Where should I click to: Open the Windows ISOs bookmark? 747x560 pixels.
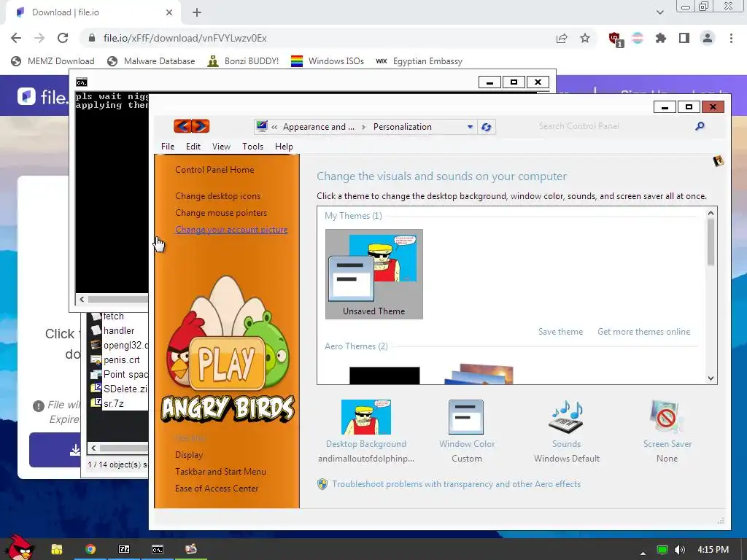[x=328, y=61]
